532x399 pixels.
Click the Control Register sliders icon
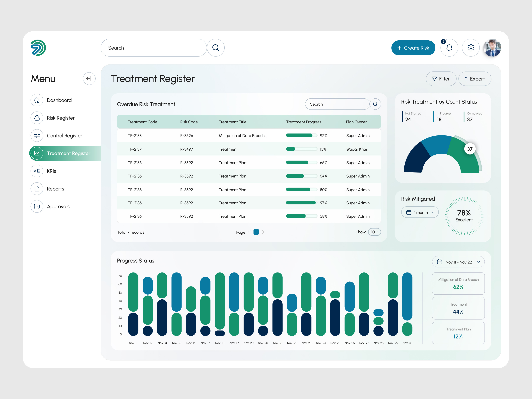[x=37, y=136]
